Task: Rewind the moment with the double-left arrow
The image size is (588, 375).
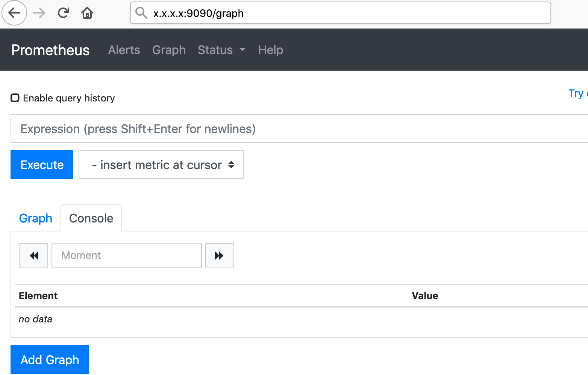Action: [33, 256]
